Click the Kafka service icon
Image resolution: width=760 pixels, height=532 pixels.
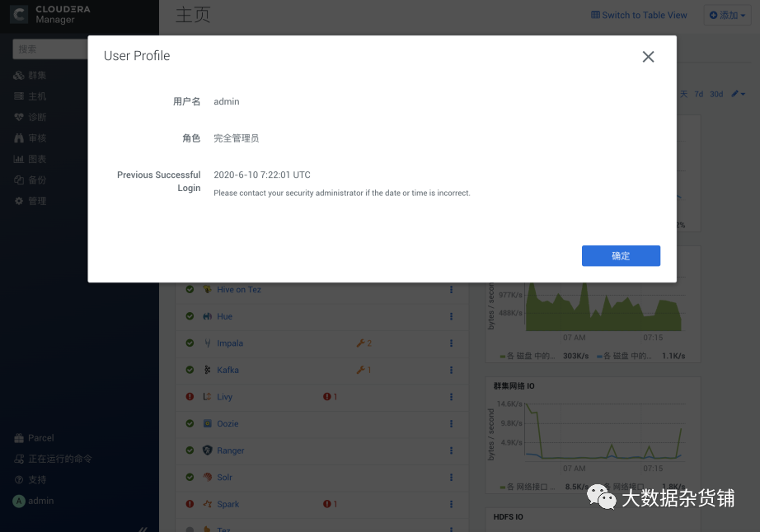(208, 370)
